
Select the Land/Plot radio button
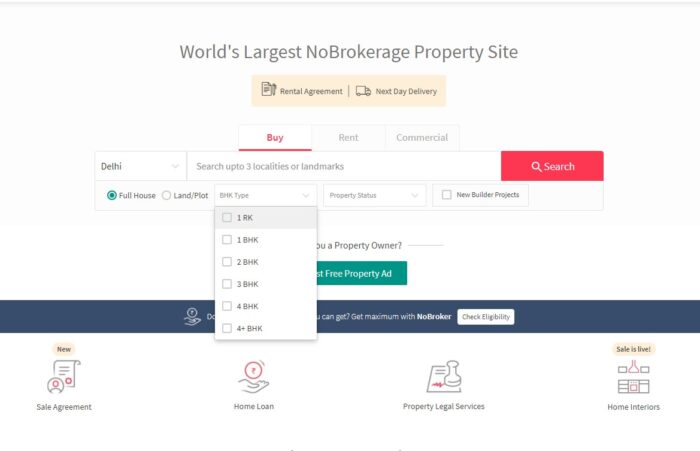point(167,195)
